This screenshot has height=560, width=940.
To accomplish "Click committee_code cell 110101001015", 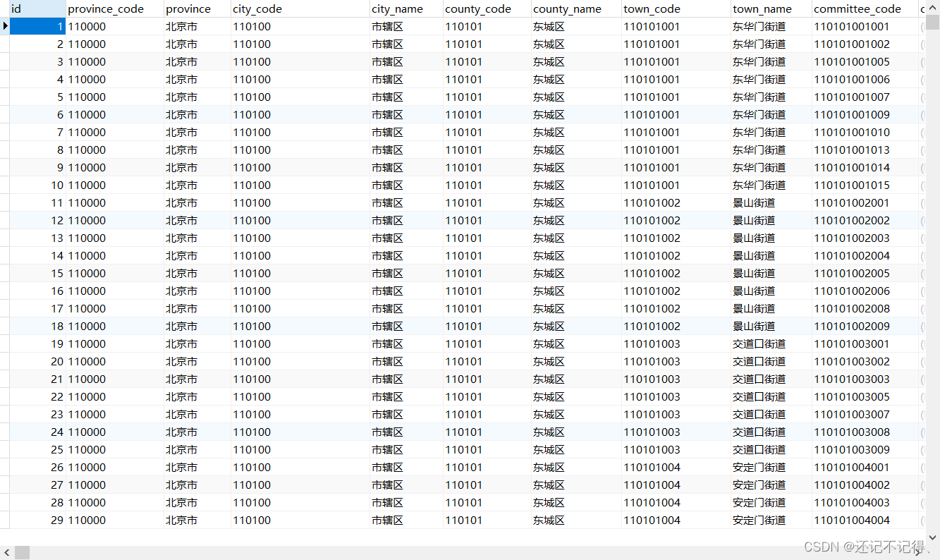I will coord(865,185).
